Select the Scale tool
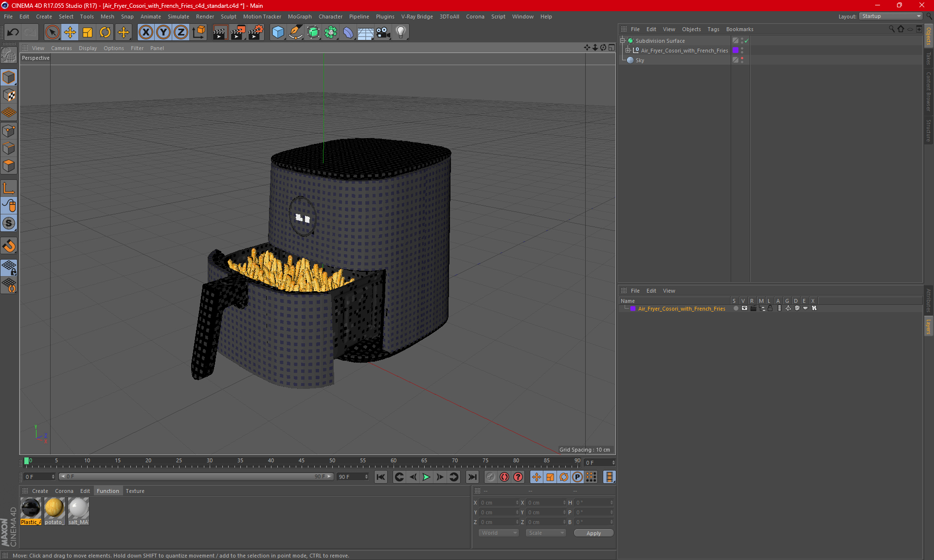The width and height of the screenshot is (934, 560). 88,33
